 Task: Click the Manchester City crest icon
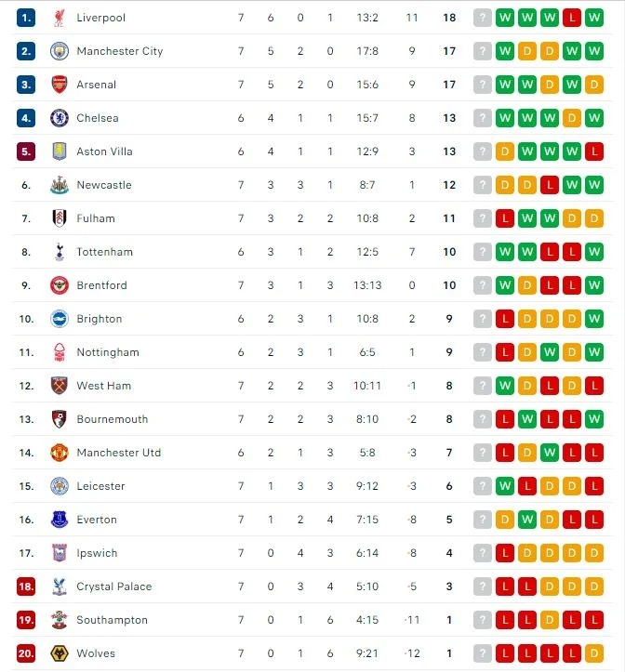pyautogui.click(x=60, y=51)
